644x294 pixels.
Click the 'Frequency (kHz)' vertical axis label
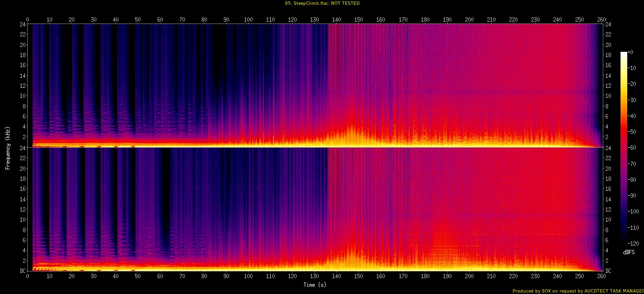(8, 148)
